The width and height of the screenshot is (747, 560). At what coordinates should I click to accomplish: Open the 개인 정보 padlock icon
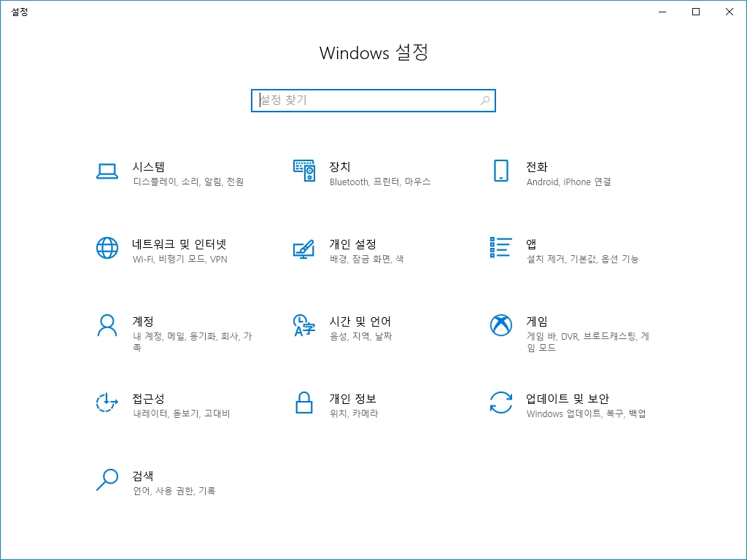pos(304,402)
